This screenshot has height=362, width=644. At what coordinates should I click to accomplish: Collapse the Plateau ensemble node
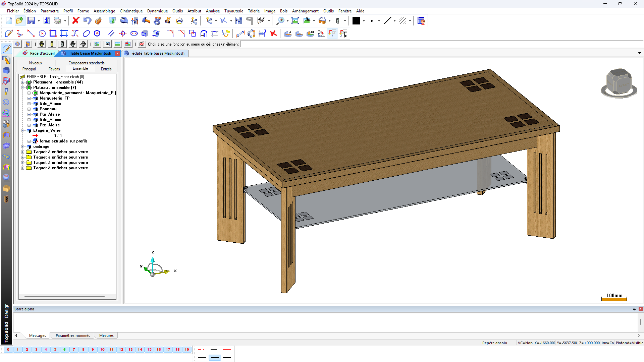point(23,87)
